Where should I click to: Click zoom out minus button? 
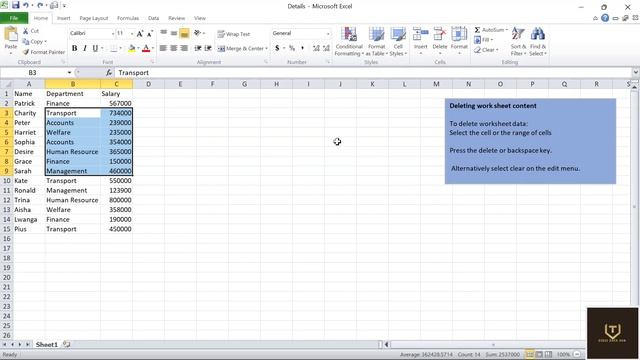[577, 354]
